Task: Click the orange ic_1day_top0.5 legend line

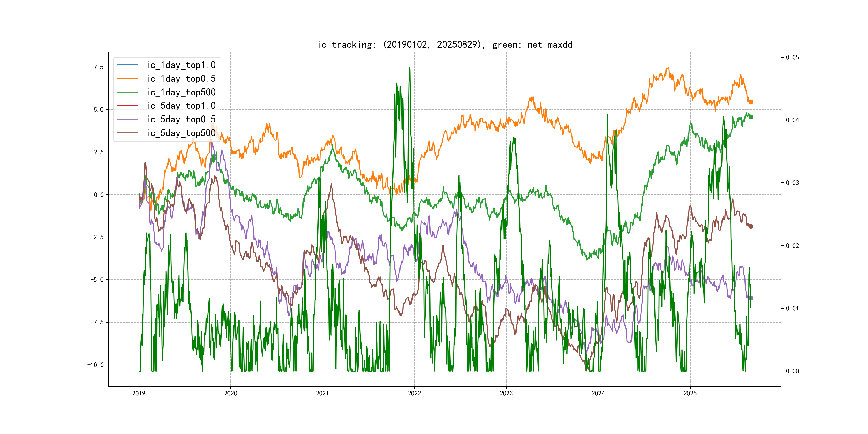Action: pyautogui.click(x=127, y=78)
